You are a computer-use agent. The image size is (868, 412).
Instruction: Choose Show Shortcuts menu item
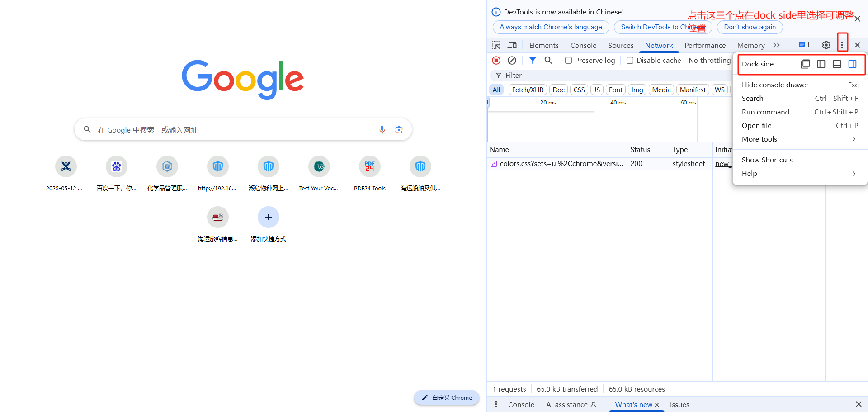click(800, 160)
